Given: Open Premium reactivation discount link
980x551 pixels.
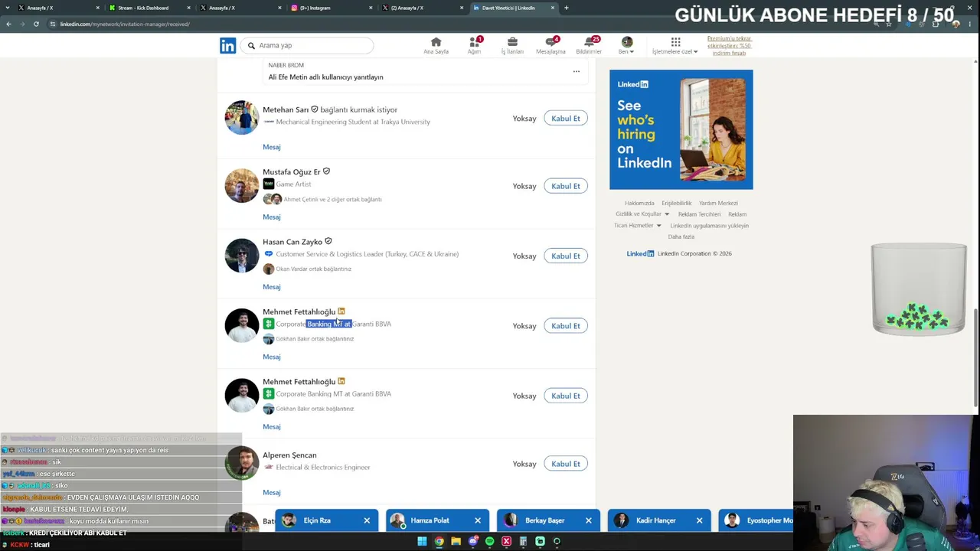Looking at the screenshot, I should pyautogui.click(x=729, y=46).
